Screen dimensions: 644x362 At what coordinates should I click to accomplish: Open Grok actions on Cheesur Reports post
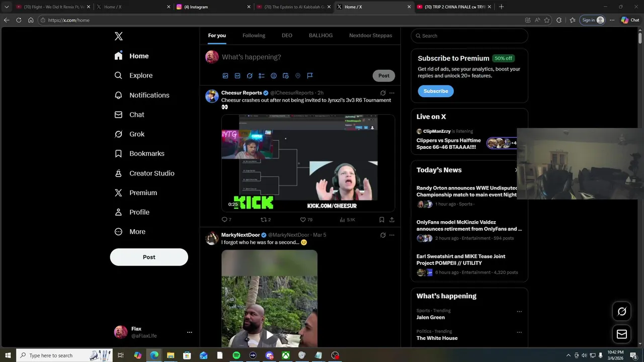(383, 93)
